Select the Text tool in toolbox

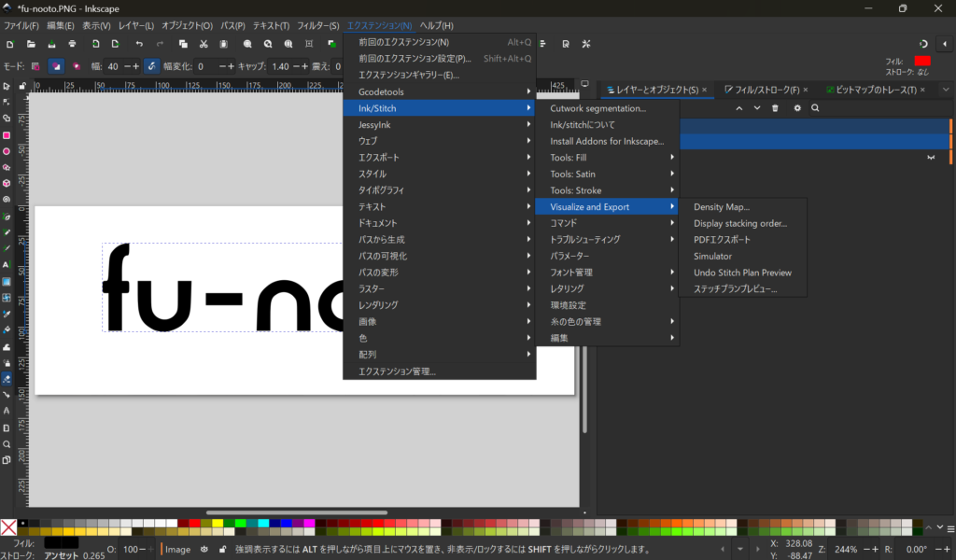[x=7, y=264]
